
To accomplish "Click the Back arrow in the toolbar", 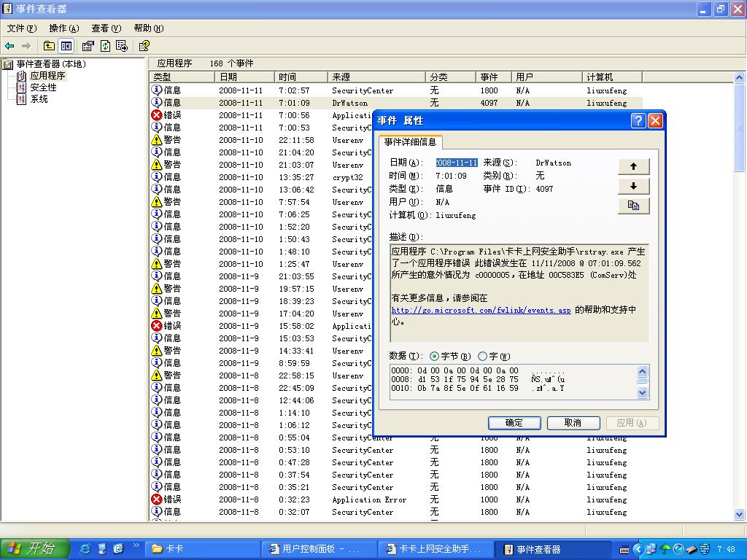I will tap(10, 46).
